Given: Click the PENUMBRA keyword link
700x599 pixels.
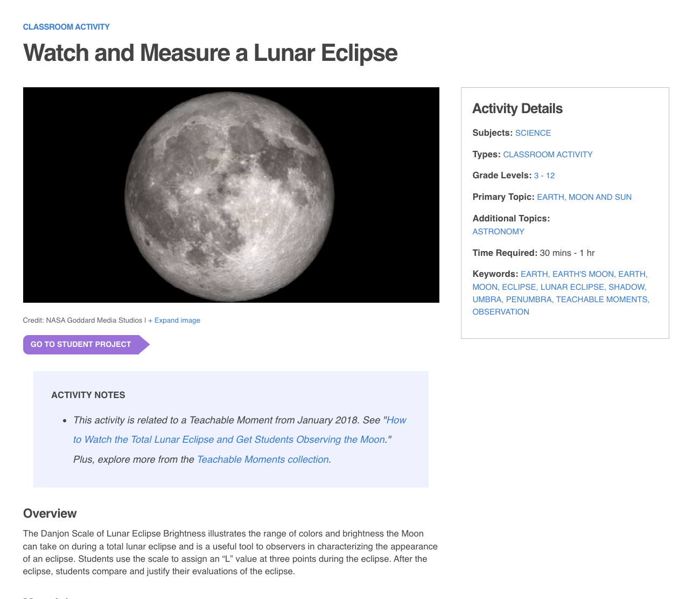Looking at the screenshot, I should tap(528, 299).
